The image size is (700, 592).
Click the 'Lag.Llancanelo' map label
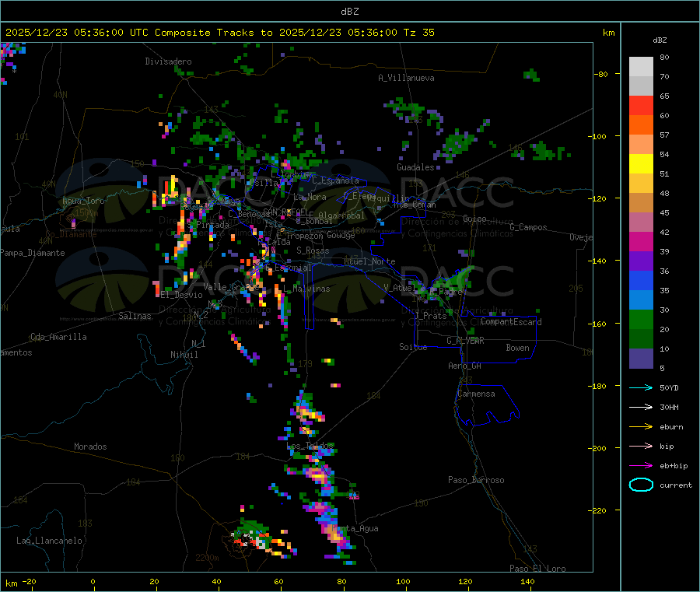[49, 541]
